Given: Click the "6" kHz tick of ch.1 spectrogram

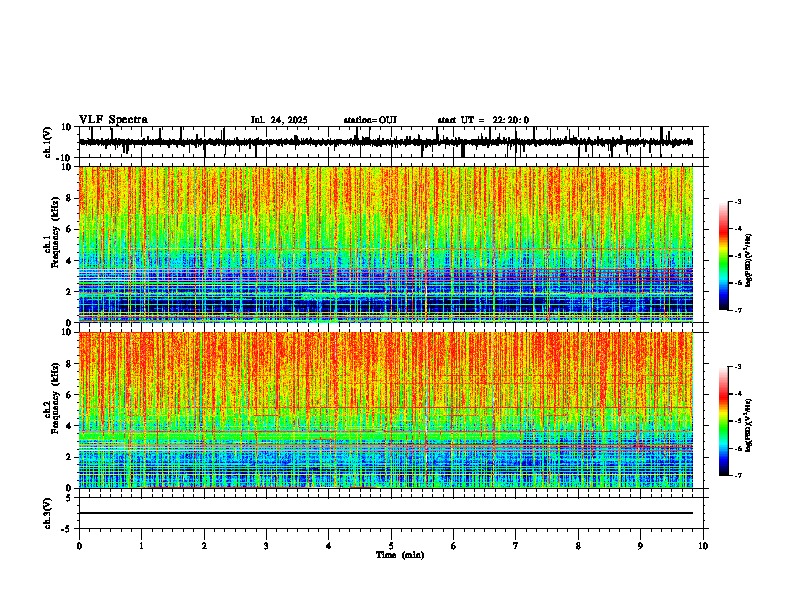Looking at the screenshot, I should 70,229.
